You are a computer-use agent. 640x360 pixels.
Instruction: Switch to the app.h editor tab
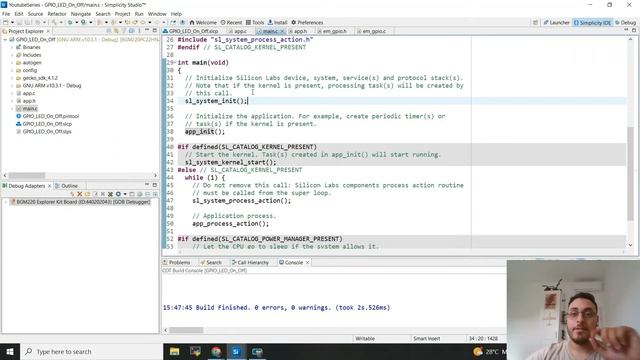coord(298,31)
